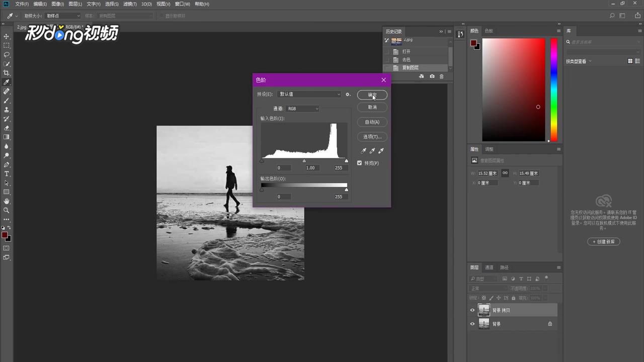Click the vertical hue slider strip
The width and height of the screenshot is (644, 362).
point(553,89)
